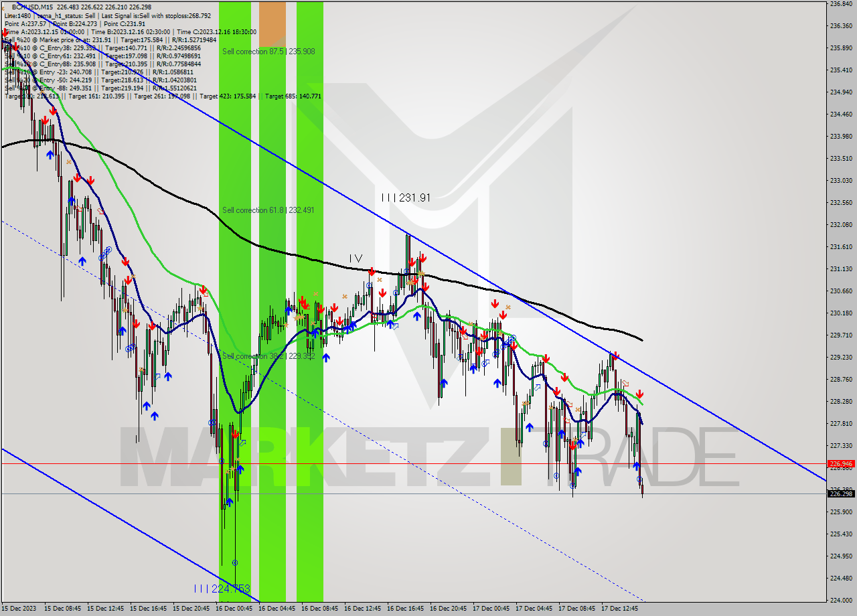Click the '16 Dec 12:45' time label

pyautogui.click(x=363, y=609)
